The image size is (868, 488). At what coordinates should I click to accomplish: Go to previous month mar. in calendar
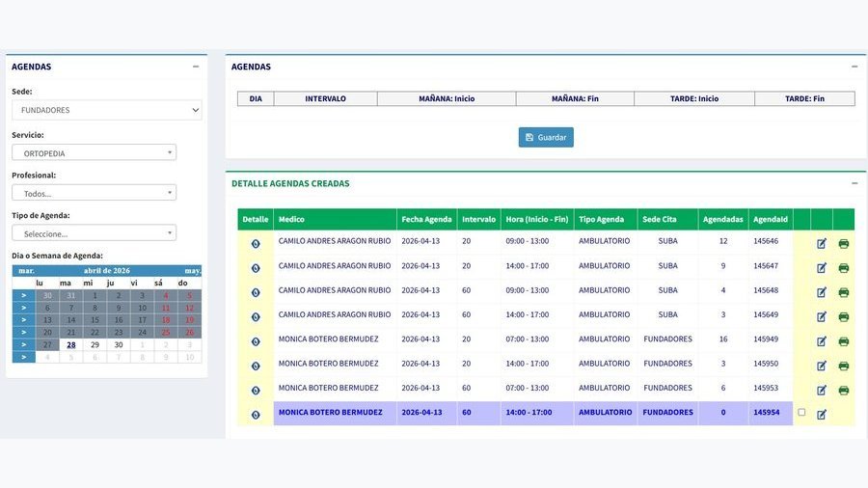[26, 271]
